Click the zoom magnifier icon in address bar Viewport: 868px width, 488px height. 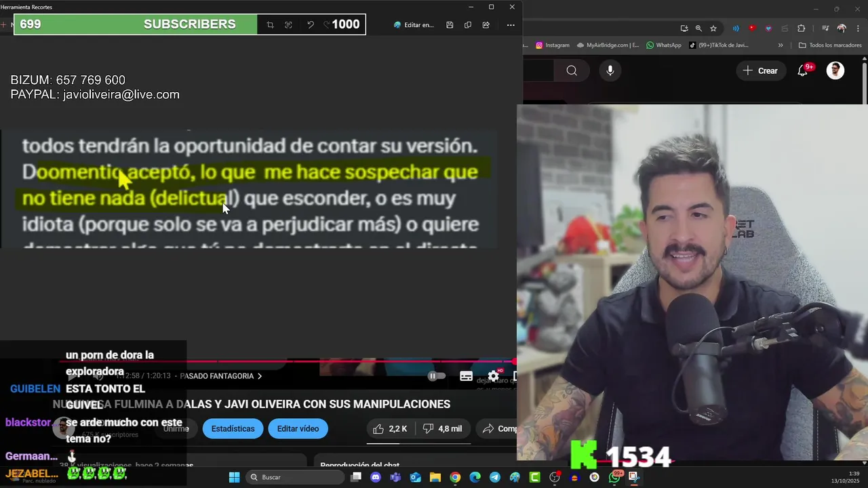click(x=698, y=28)
